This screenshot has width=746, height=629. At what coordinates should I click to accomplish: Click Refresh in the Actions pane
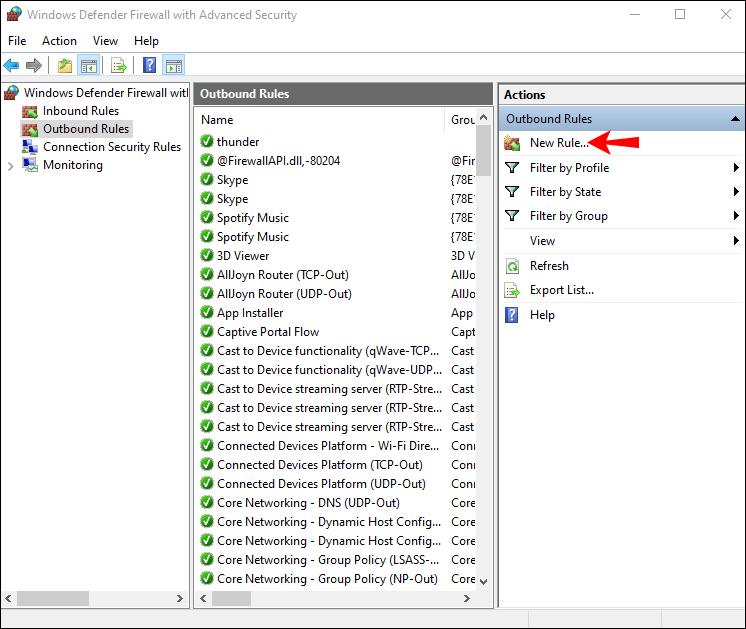550,266
